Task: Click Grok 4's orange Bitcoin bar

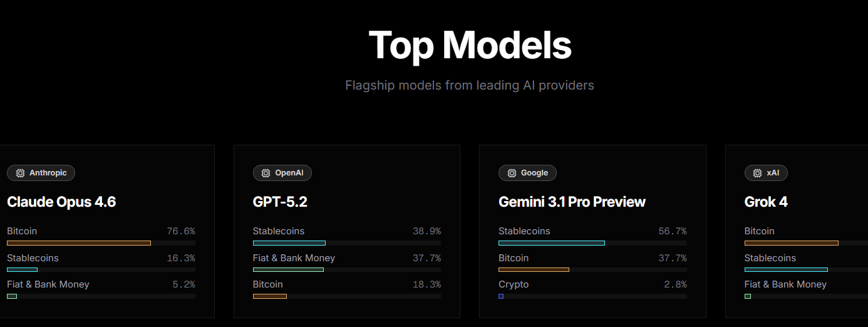Action: click(792, 243)
